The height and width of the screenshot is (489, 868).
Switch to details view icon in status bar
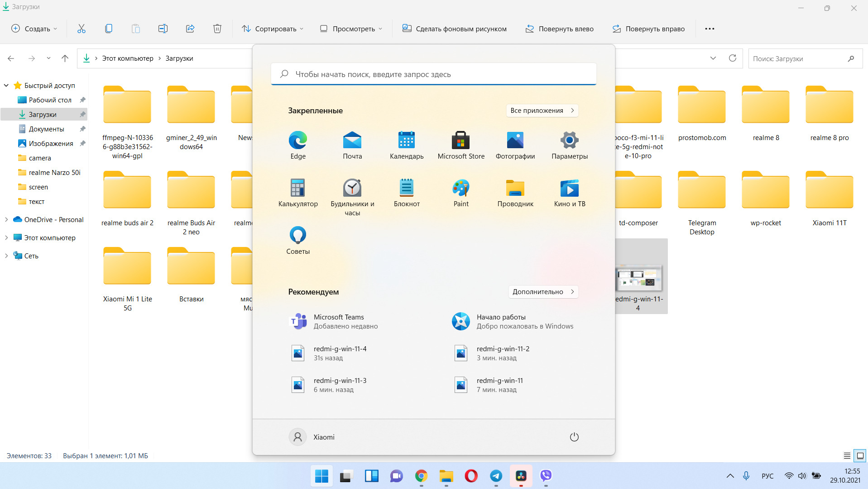point(847,455)
